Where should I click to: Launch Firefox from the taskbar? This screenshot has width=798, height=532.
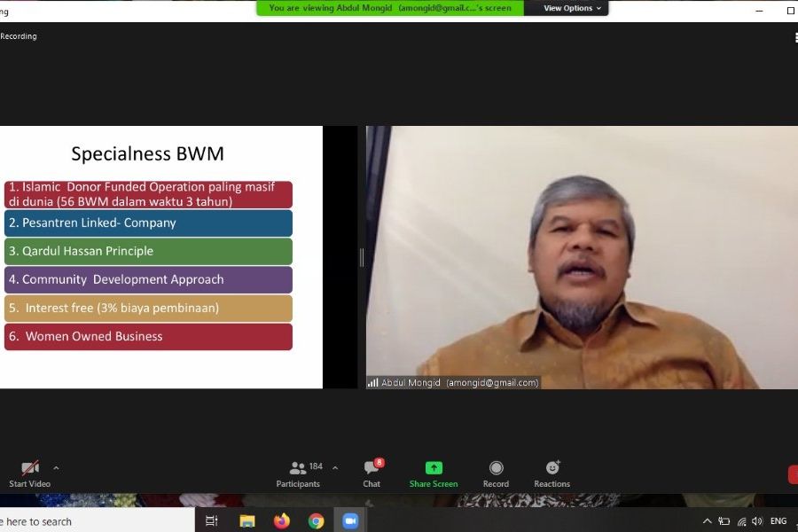tap(281, 520)
